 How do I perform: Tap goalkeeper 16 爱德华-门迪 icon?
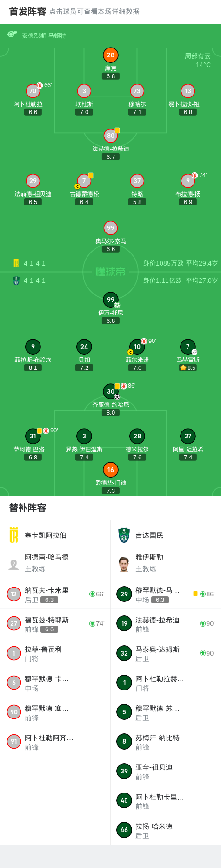coord(111,470)
